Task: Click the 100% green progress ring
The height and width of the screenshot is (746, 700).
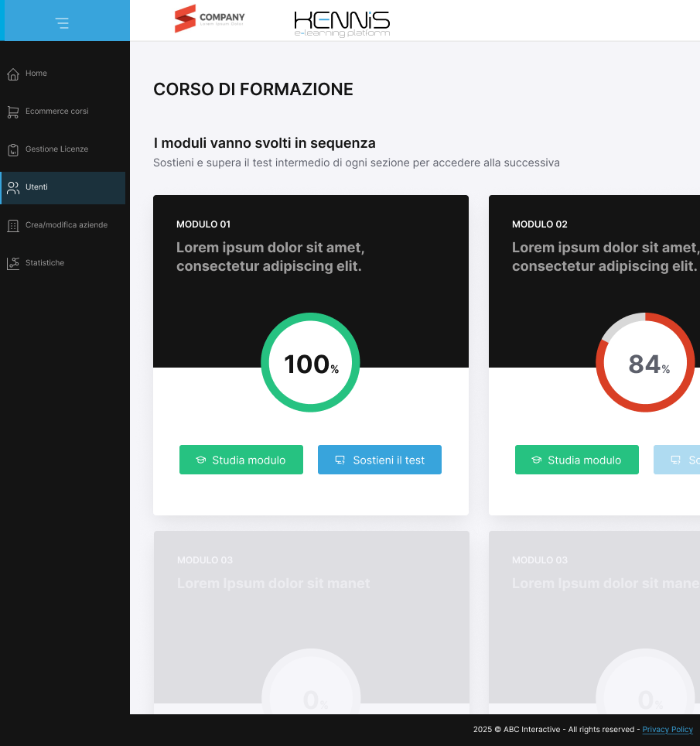Action: 311,363
